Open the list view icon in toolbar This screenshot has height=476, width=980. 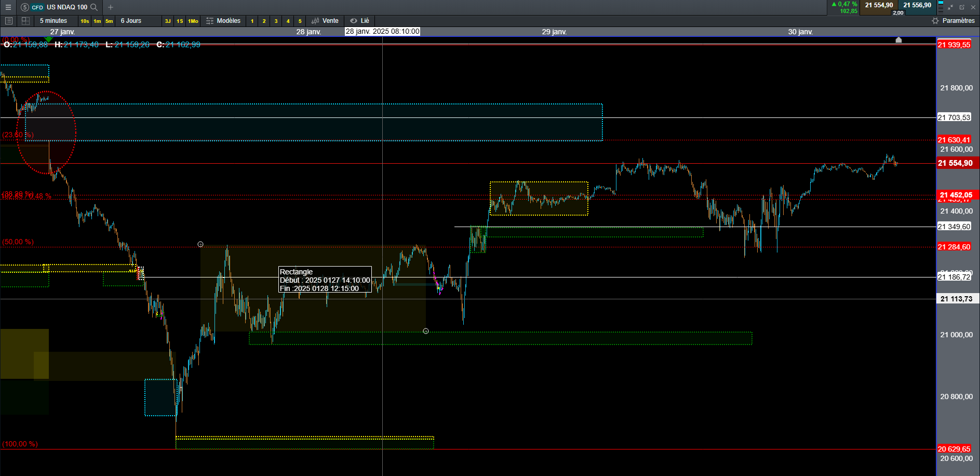(9, 21)
